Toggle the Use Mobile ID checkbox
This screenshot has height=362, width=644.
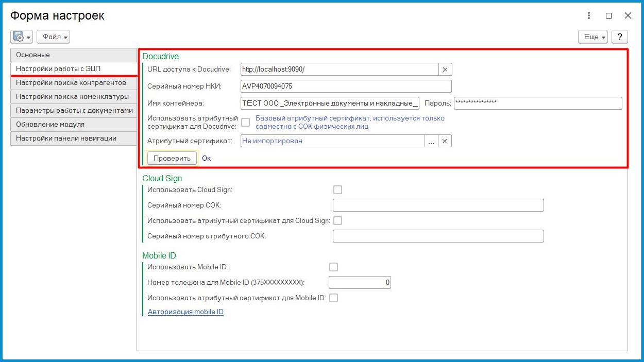[333, 267]
